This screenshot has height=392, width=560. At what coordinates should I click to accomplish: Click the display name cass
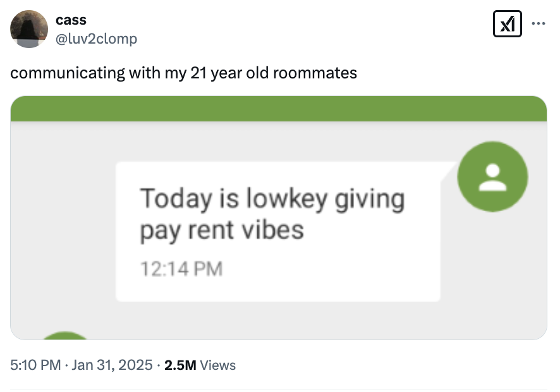pyautogui.click(x=71, y=20)
